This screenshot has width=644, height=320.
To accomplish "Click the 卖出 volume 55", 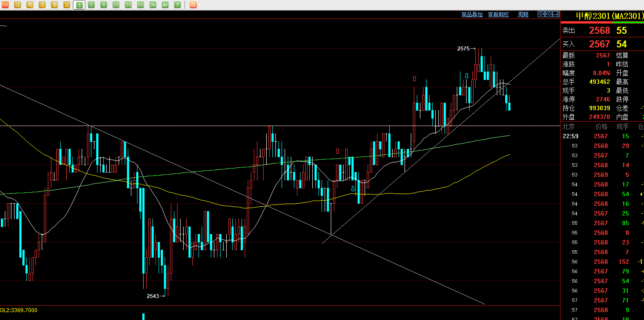I will click(x=622, y=30).
